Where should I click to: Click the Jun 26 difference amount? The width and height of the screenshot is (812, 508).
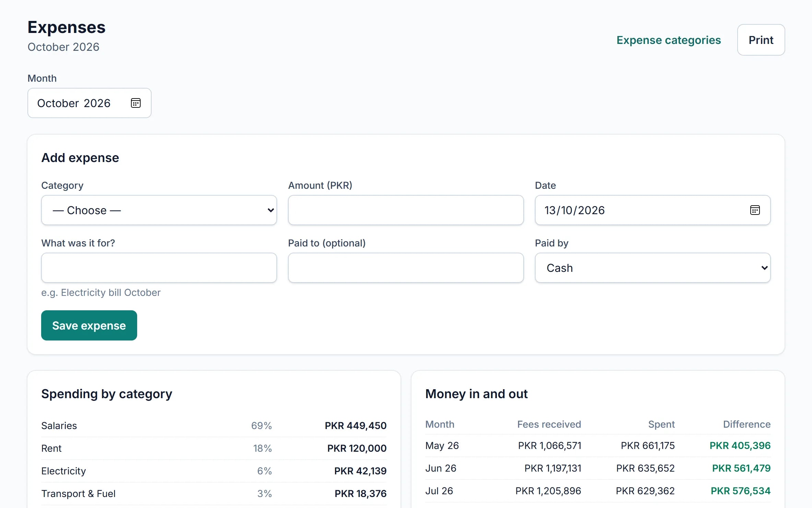[741, 468]
